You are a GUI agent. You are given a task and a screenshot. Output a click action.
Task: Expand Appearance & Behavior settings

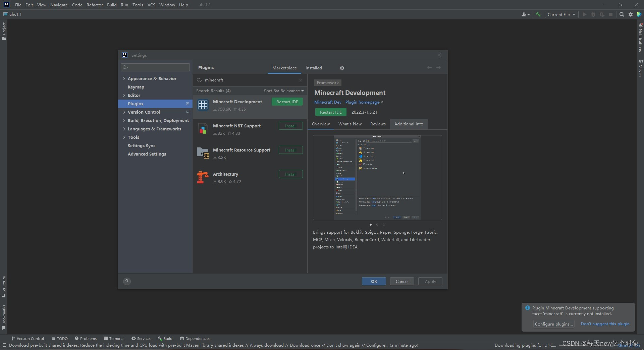click(124, 78)
